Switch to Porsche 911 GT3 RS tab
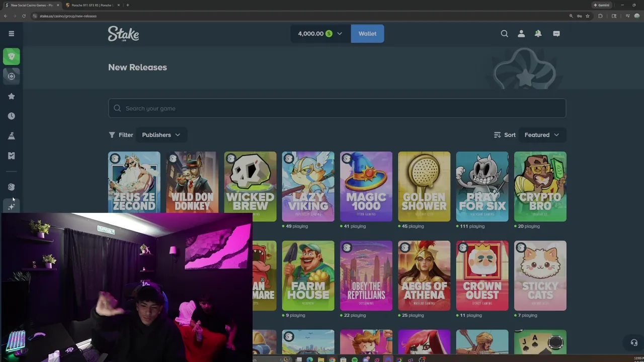This screenshot has height=362, width=644. [92, 5]
